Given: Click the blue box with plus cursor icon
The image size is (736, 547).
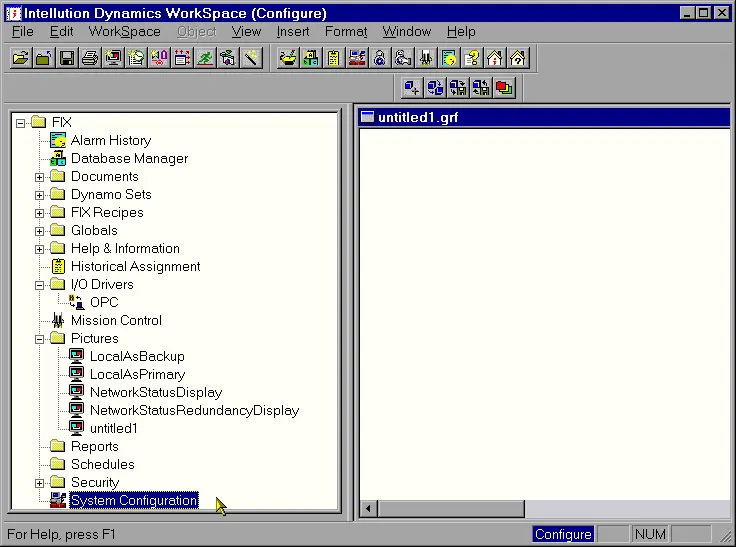Looking at the screenshot, I should (412, 88).
